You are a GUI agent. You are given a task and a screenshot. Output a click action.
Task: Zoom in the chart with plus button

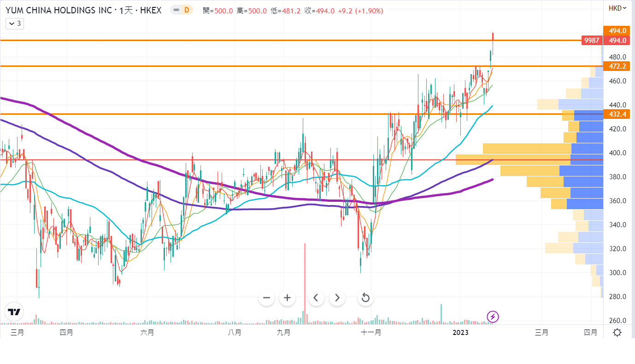[x=287, y=298]
